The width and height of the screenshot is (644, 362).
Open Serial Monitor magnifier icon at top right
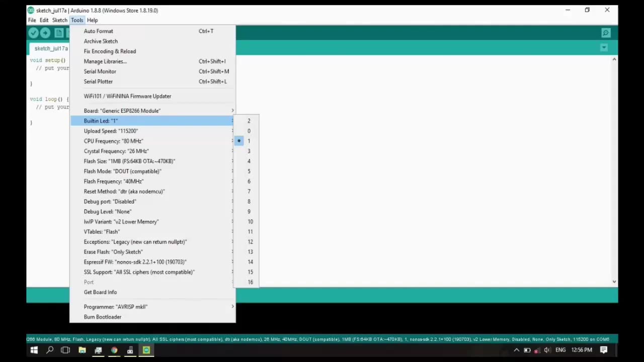606,33
